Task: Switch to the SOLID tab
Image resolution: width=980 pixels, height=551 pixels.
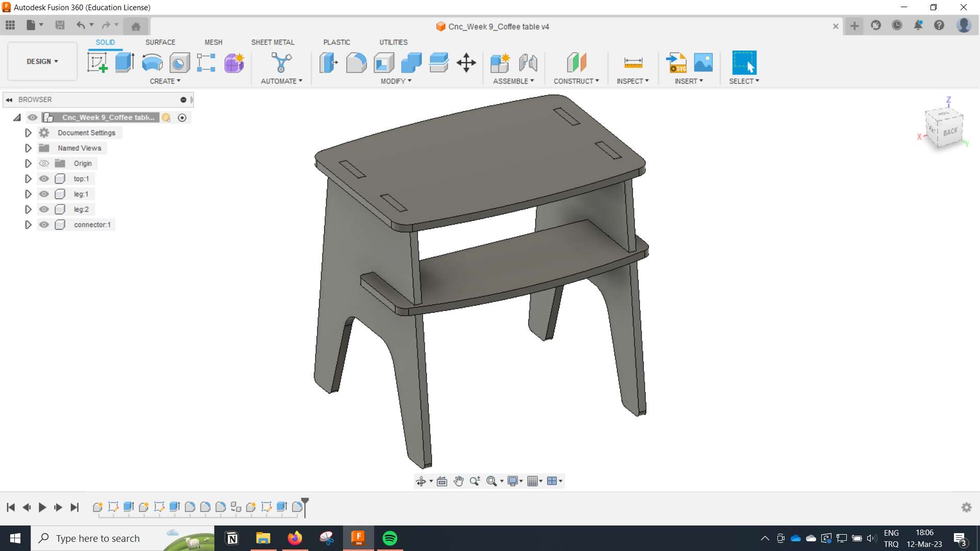Action: click(105, 42)
